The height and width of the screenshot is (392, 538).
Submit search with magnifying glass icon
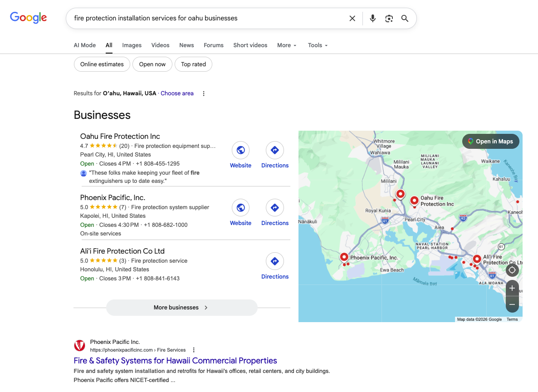[405, 19]
